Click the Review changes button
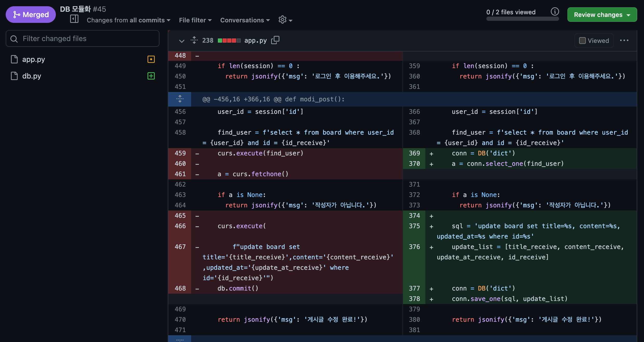Image resolution: width=644 pixels, height=342 pixels. (x=602, y=15)
